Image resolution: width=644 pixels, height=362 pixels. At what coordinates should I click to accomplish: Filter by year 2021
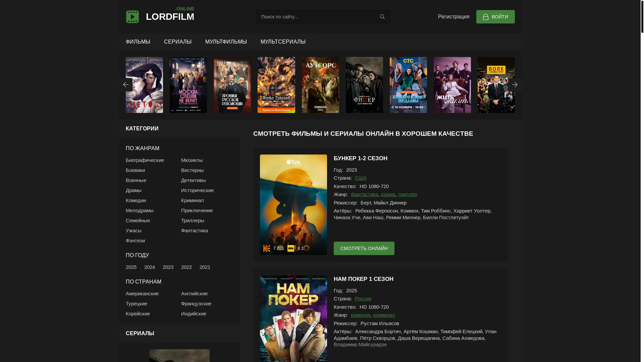tap(205, 267)
